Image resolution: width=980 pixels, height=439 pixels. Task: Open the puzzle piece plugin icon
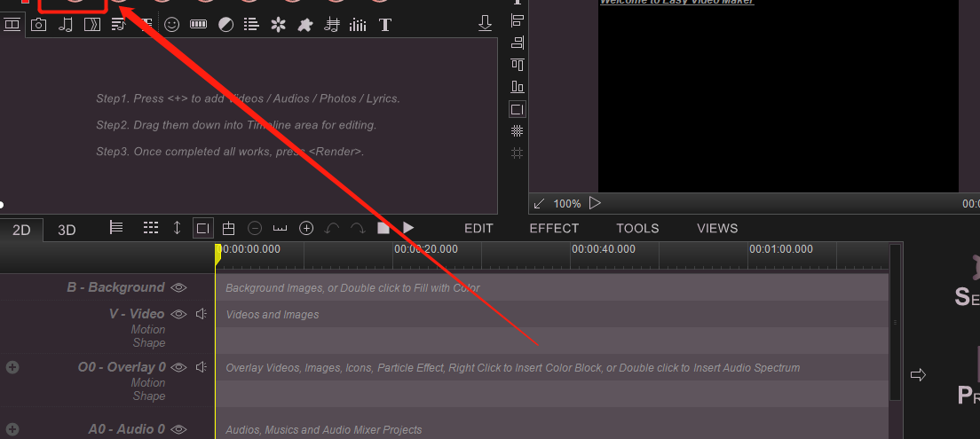pyautogui.click(x=305, y=25)
